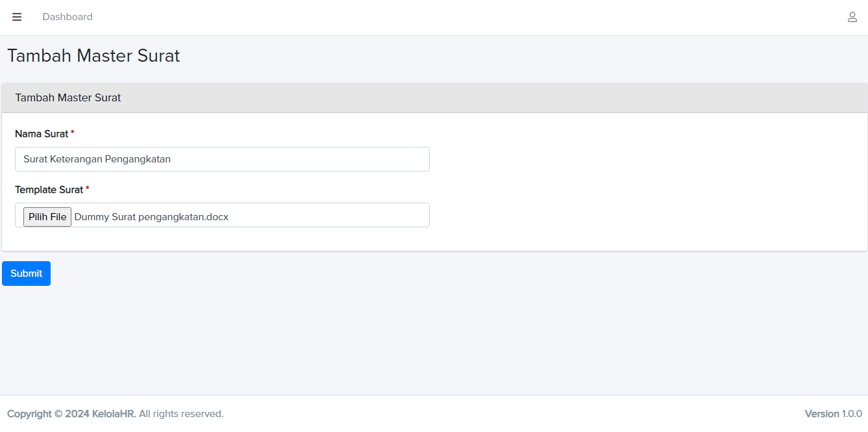Click the red asterisk beside Nama Surat
The image size is (868, 432).
[x=73, y=133]
